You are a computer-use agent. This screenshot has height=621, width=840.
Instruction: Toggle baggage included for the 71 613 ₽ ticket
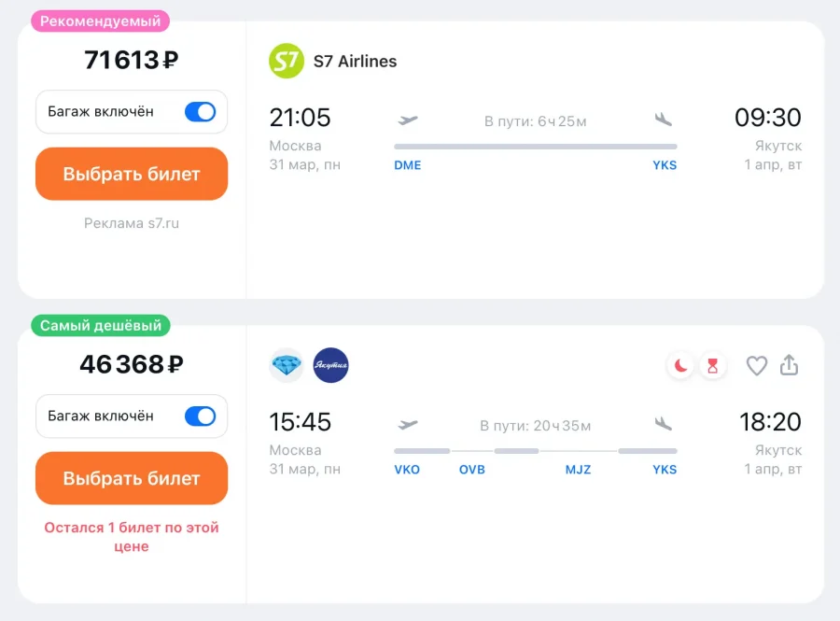[200, 112]
